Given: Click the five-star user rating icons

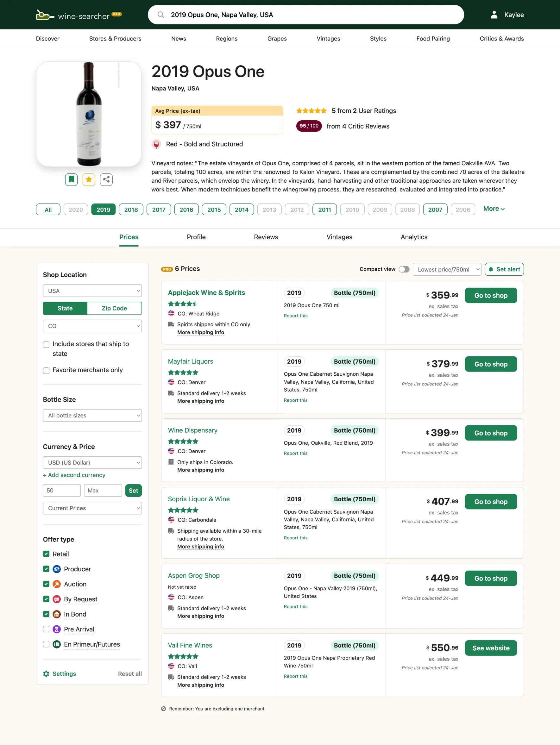Looking at the screenshot, I should click(311, 110).
